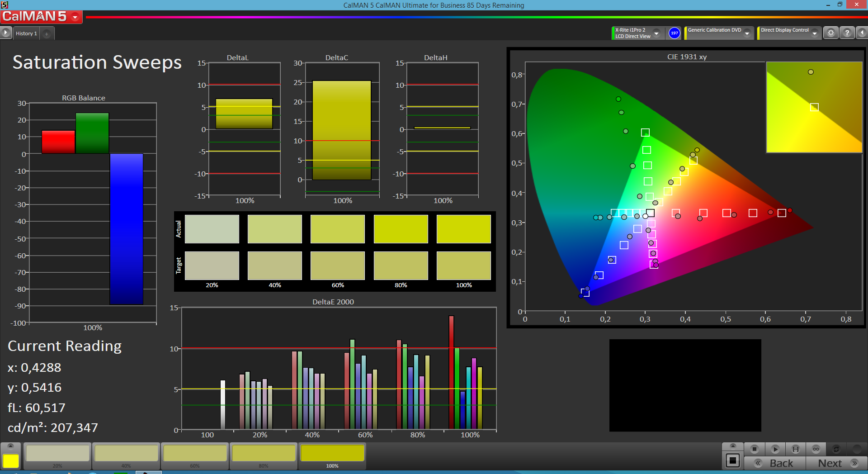Click the cd/m²: 207,347 reading value
This screenshot has width=868, height=474.
tap(53, 427)
